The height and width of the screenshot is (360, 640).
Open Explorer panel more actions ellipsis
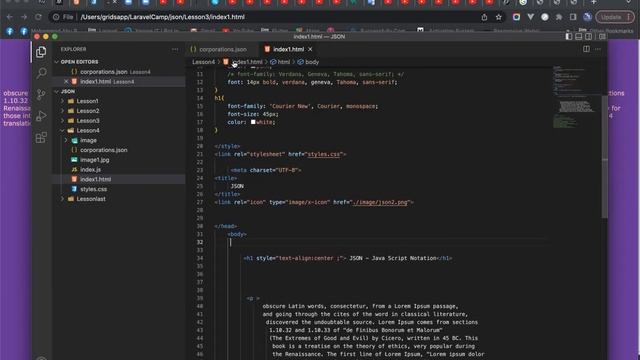[175, 49]
